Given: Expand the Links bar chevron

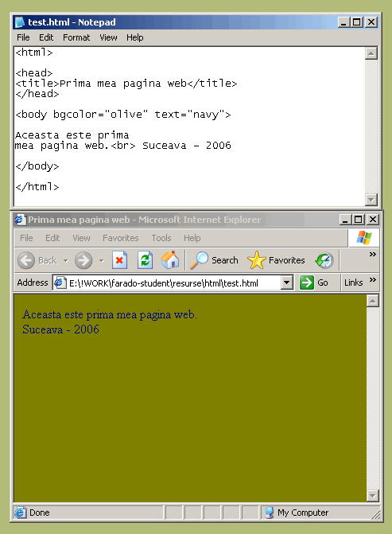Looking at the screenshot, I should [x=373, y=279].
